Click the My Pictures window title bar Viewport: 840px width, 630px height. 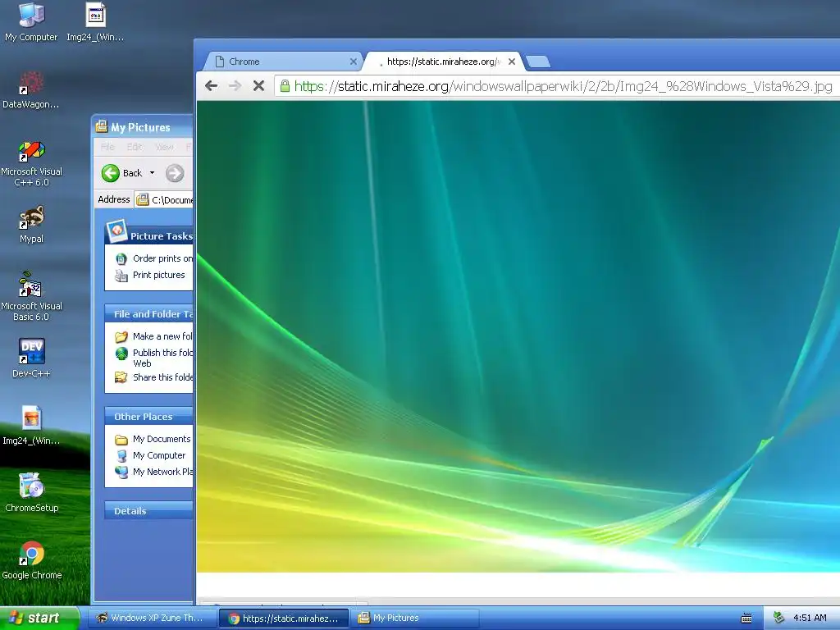[143, 127]
